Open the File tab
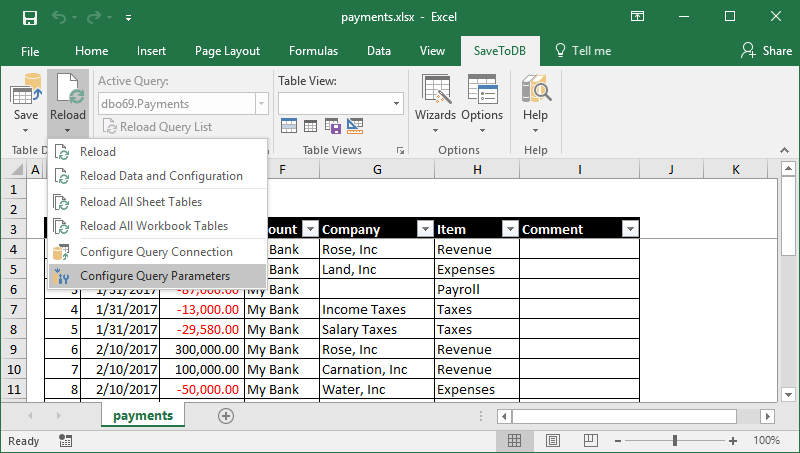The image size is (800, 453). 30,51
